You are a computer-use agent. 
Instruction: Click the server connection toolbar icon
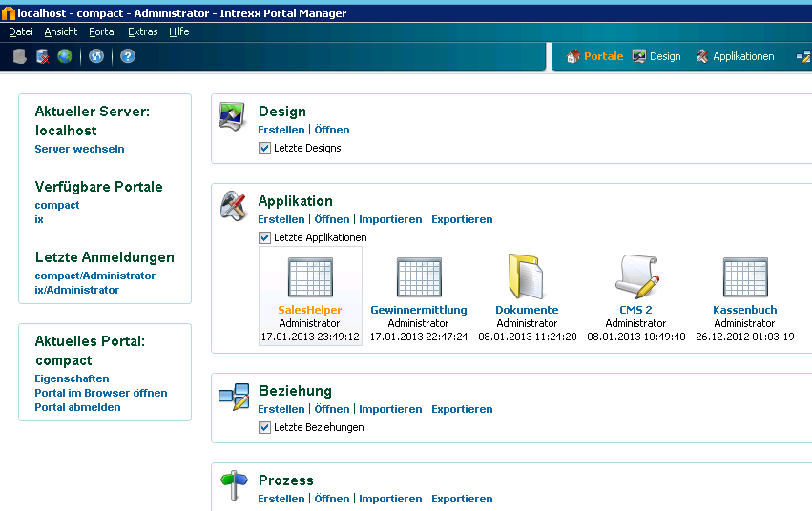[x=20, y=56]
